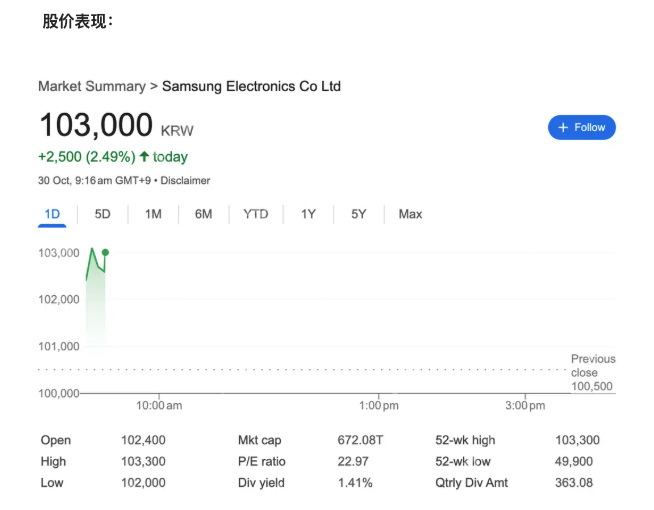The image size is (654, 510).
Task: Switch chart to 1M range
Action: 153,214
